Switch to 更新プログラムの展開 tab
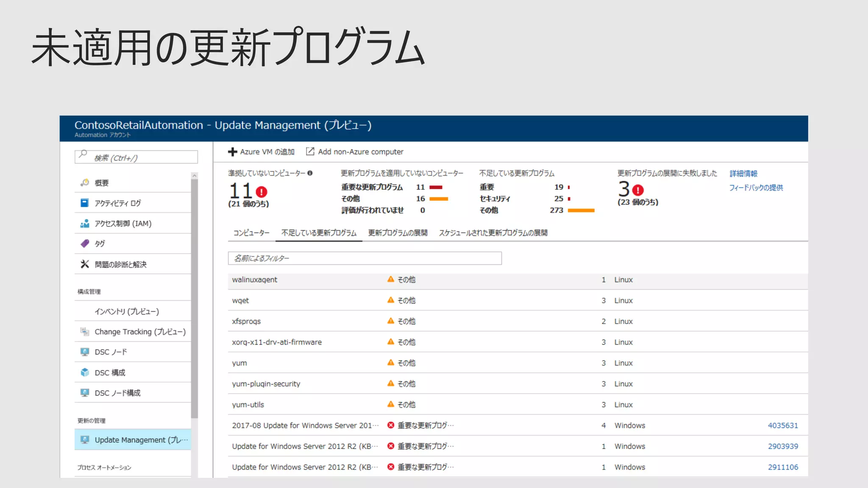 coord(398,233)
